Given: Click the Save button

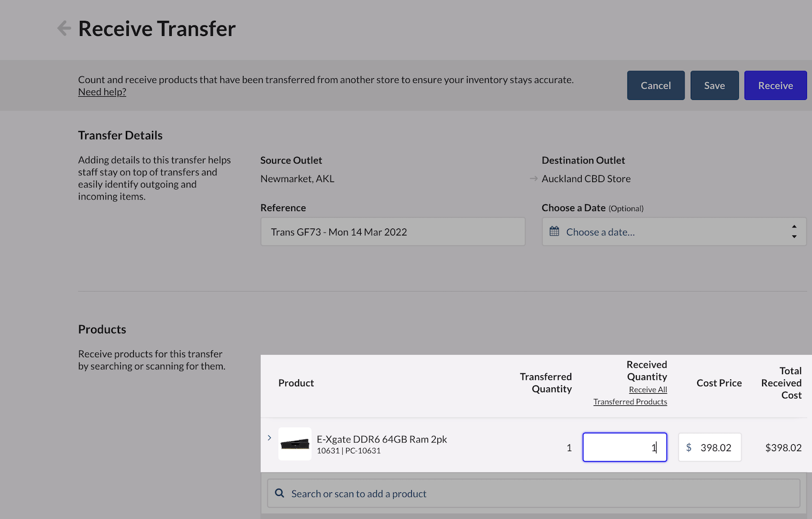Looking at the screenshot, I should pyautogui.click(x=715, y=85).
